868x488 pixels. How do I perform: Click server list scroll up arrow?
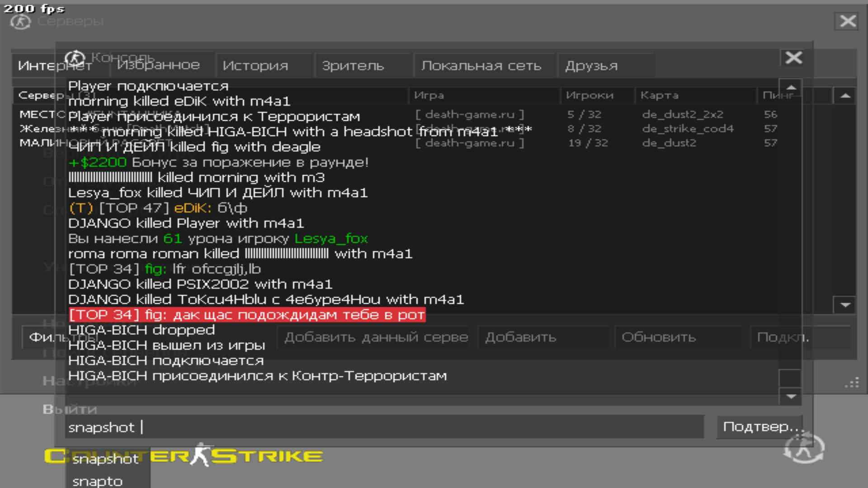click(x=844, y=96)
